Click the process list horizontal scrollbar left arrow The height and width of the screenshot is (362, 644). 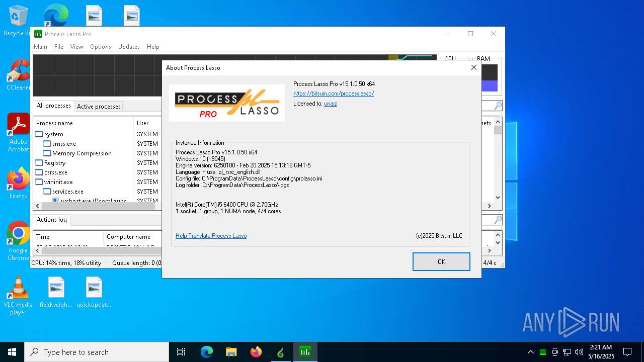pos(38,206)
